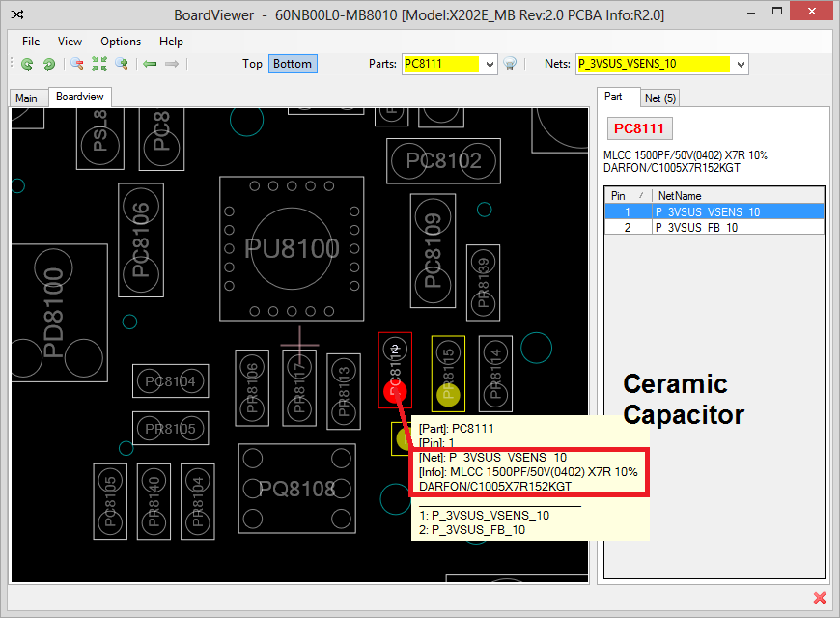Maximize the BoardViewer window
This screenshot has width=840, height=618.
click(x=777, y=12)
